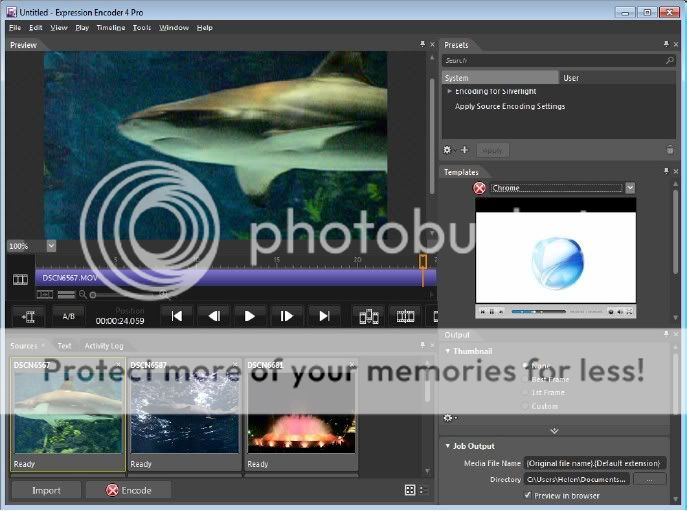Add a new preset with plus icon
The width and height of the screenshot is (687, 511).
point(464,150)
